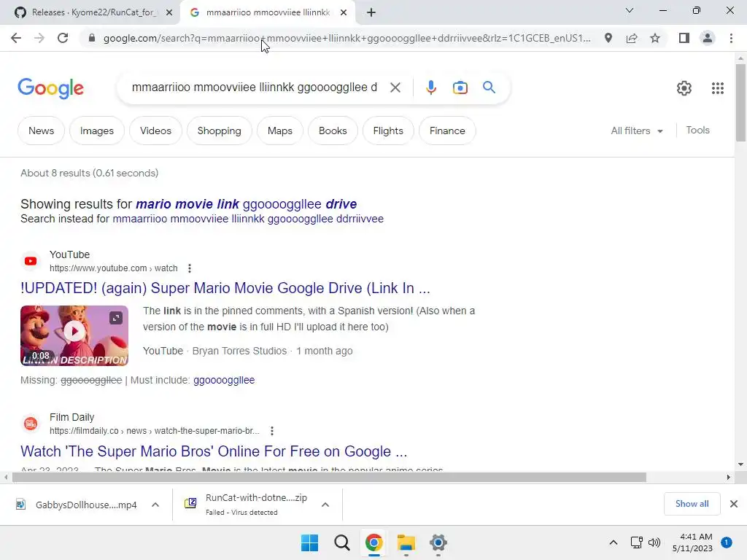Select the Finance filter
This screenshot has width=747, height=560.
(447, 131)
